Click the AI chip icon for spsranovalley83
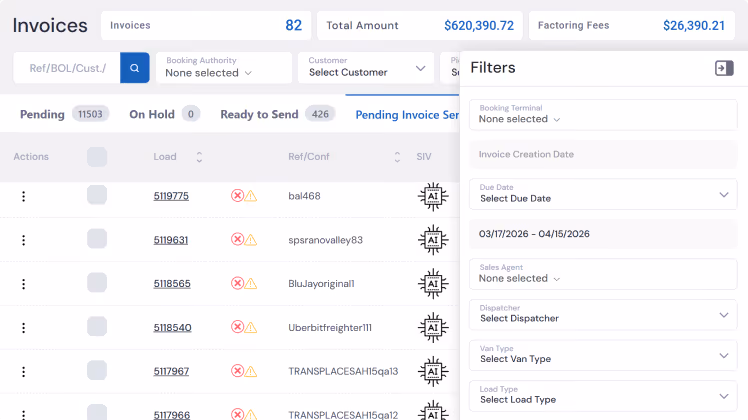 coord(433,240)
